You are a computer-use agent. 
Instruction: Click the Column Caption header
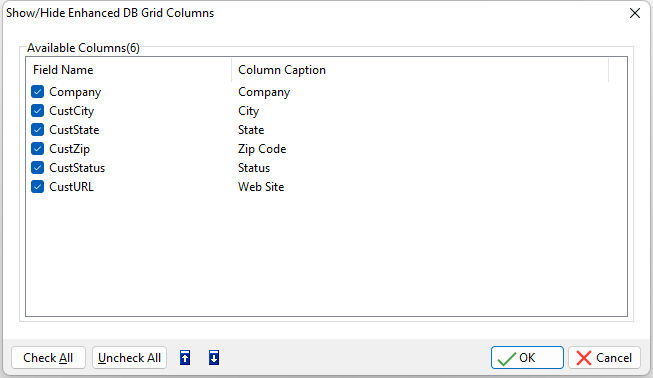pos(420,70)
